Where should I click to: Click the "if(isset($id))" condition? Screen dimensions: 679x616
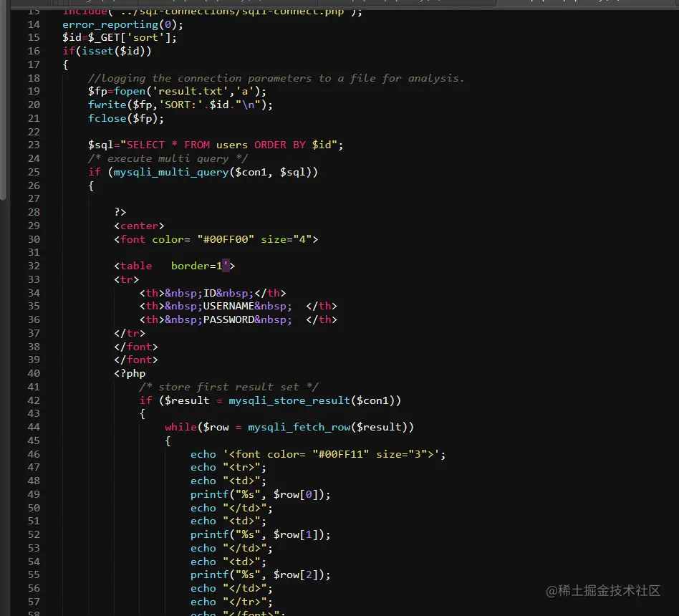pyautogui.click(x=107, y=51)
